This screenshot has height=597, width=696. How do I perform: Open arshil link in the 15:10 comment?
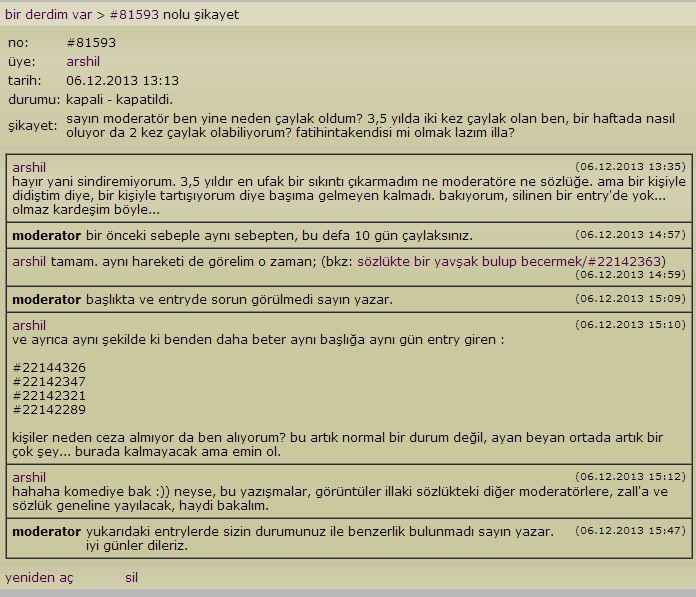[29, 325]
